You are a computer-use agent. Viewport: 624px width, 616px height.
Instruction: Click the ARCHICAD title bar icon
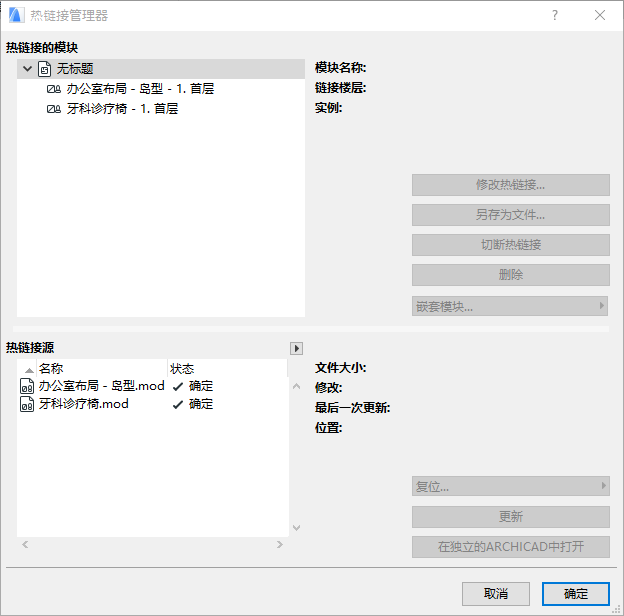click(x=16, y=15)
